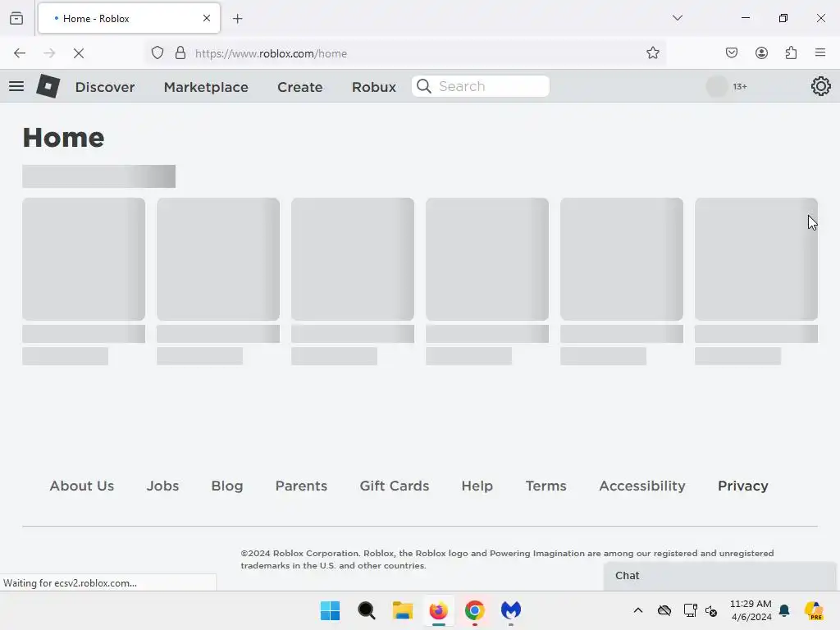Image resolution: width=840 pixels, height=630 pixels.
Task: Click the 13+ age label
Action: (x=740, y=87)
